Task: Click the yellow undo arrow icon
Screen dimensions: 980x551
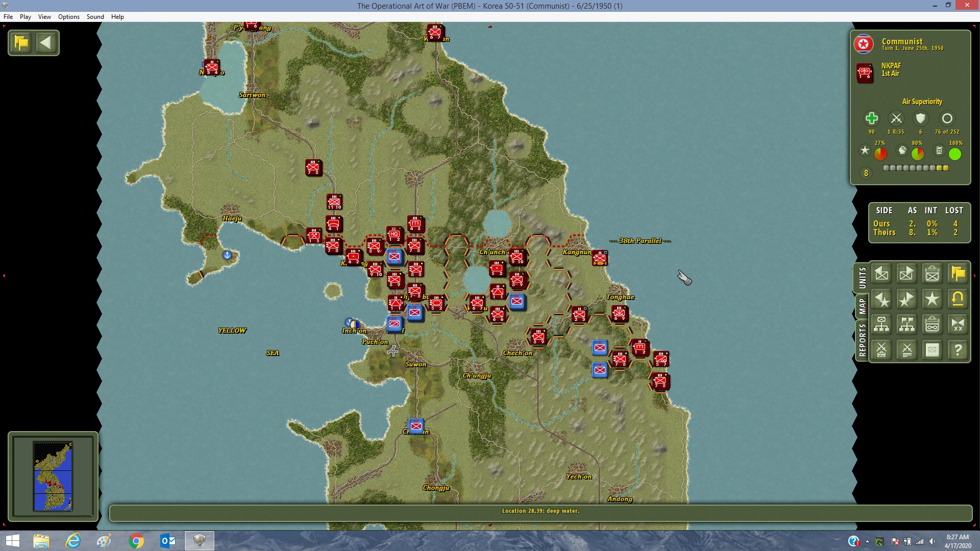Action: 958,299
